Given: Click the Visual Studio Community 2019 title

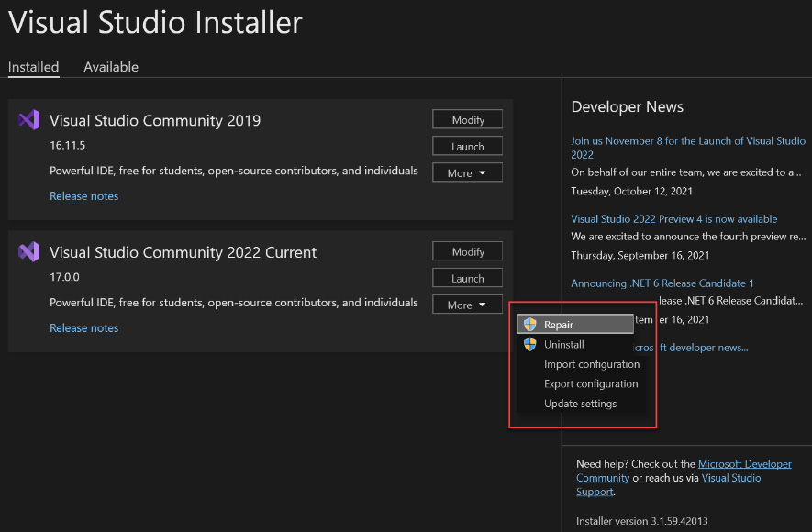Looking at the screenshot, I should coord(155,120).
